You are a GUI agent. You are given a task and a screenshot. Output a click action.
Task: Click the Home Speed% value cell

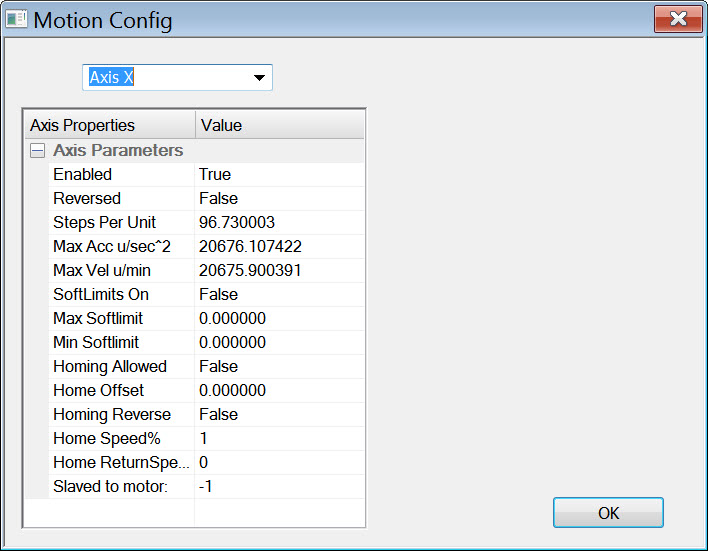279,438
